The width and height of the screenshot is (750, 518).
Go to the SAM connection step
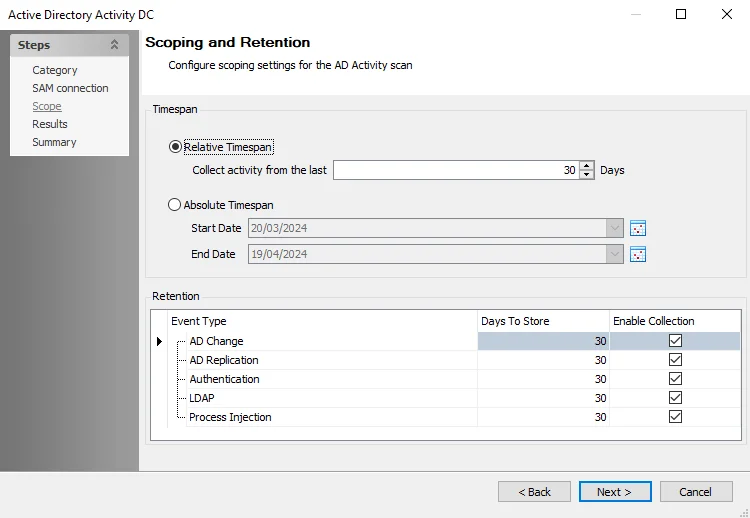tap(70, 88)
